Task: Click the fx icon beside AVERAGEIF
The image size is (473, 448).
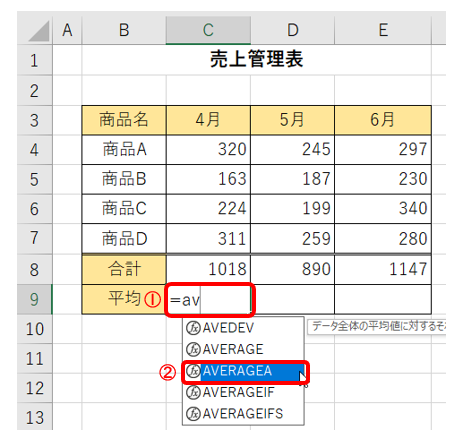Action: click(x=193, y=392)
